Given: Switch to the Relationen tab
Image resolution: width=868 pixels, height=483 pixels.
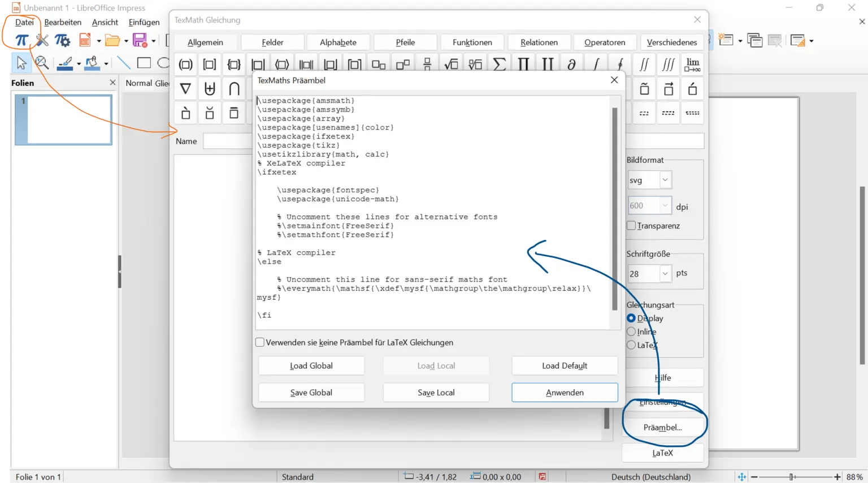Looking at the screenshot, I should [539, 42].
